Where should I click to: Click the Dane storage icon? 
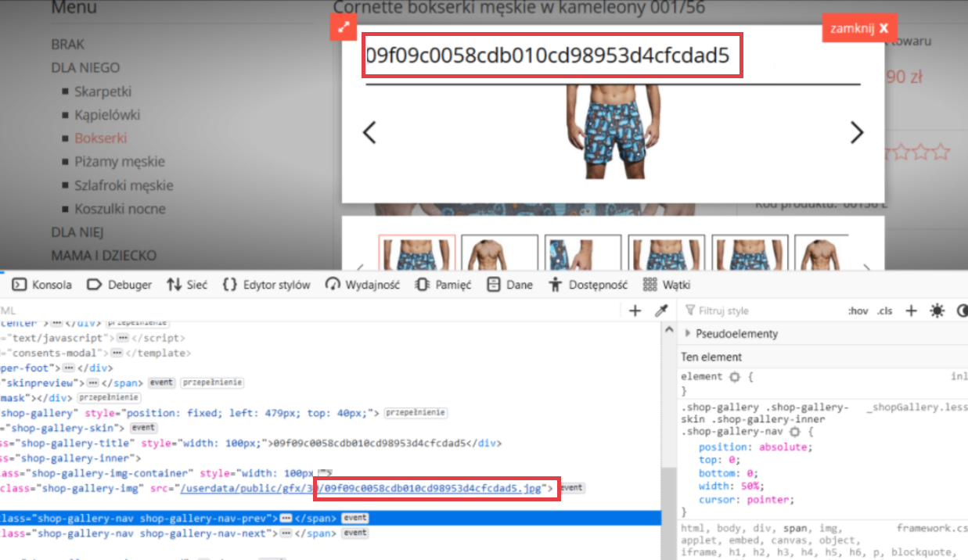494,285
